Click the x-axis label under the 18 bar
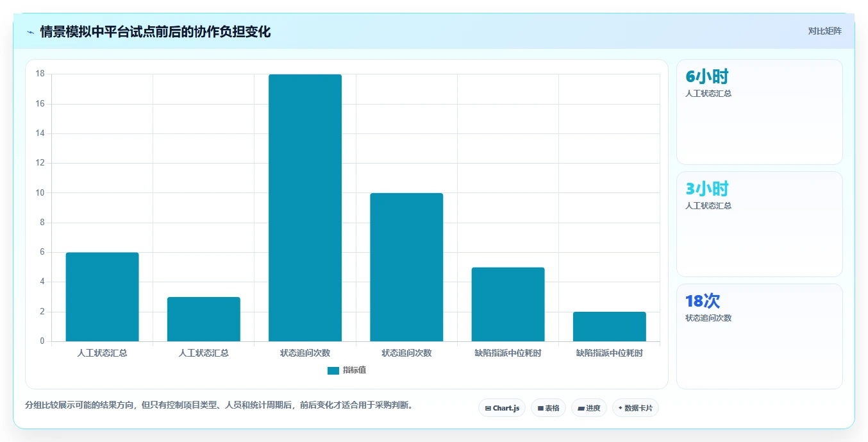The width and height of the screenshot is (868, 442). (x=305, y=353)
